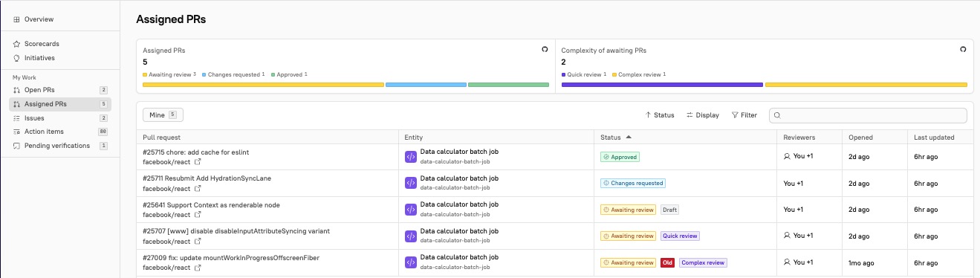The width and height of the screenshot is (980, 278).
Task: Click the Quick review tag badge
Action: (x=680, y=236)
